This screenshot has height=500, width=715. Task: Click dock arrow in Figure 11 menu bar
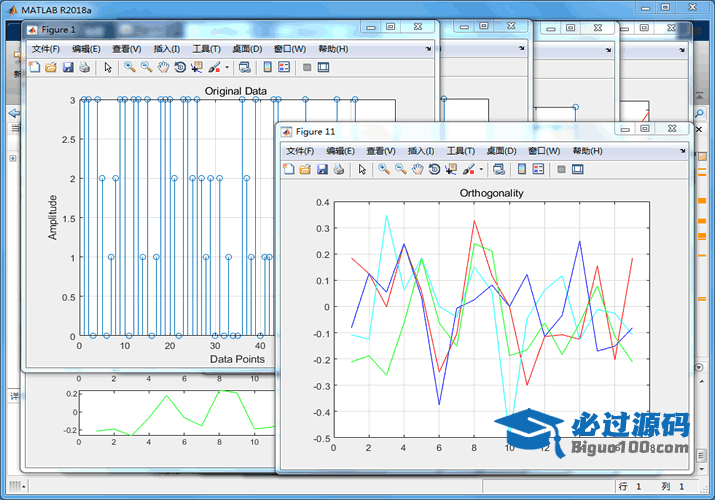[x=683, y=151]
